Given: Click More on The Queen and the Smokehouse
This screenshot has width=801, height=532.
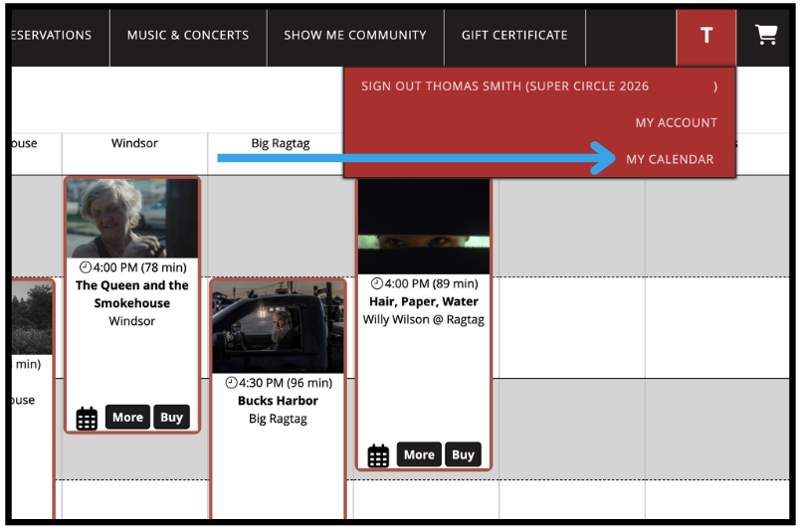Looking at the screenshot, I should (x=127, y=418).
